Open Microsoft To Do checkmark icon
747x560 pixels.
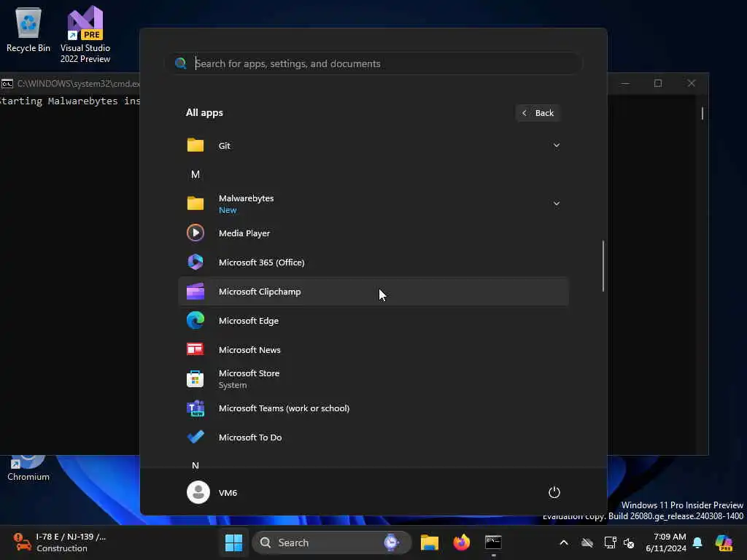click(196, 437)
